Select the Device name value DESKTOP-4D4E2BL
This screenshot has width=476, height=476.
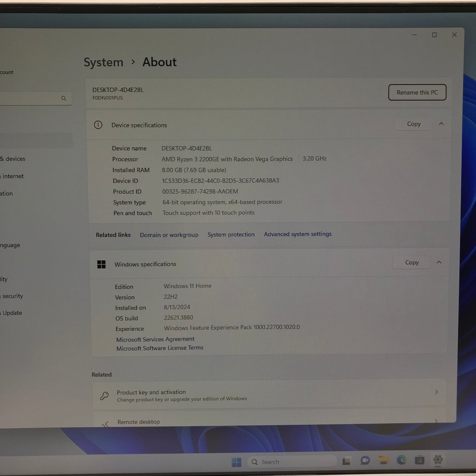pos(187,149)
